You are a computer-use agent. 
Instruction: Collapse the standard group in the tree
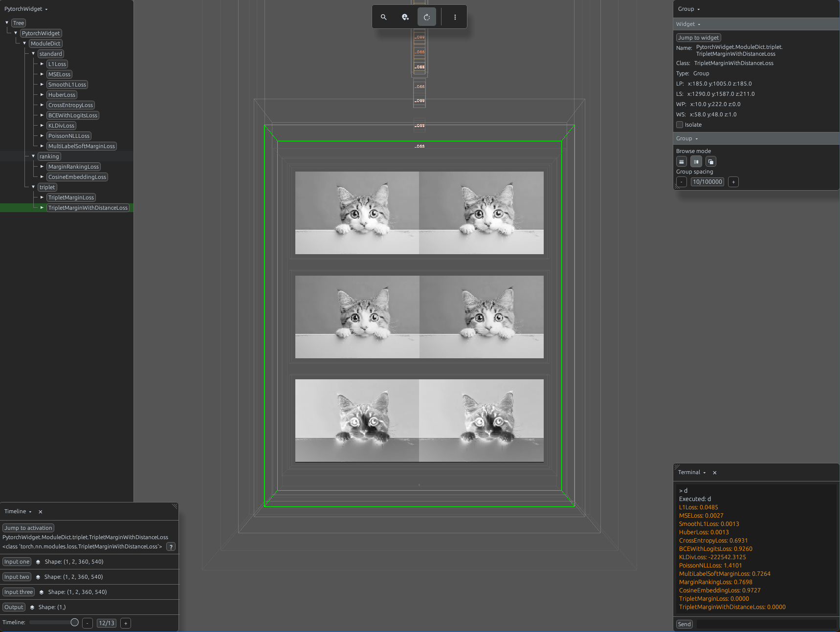(x=33, y=54)
